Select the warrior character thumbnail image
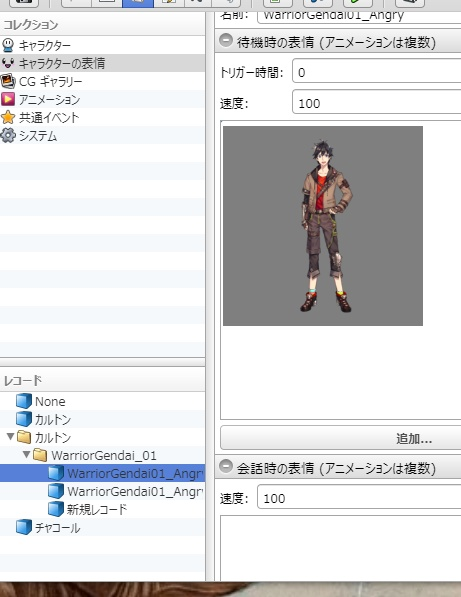The image size is (461, 597). point(323,226)
